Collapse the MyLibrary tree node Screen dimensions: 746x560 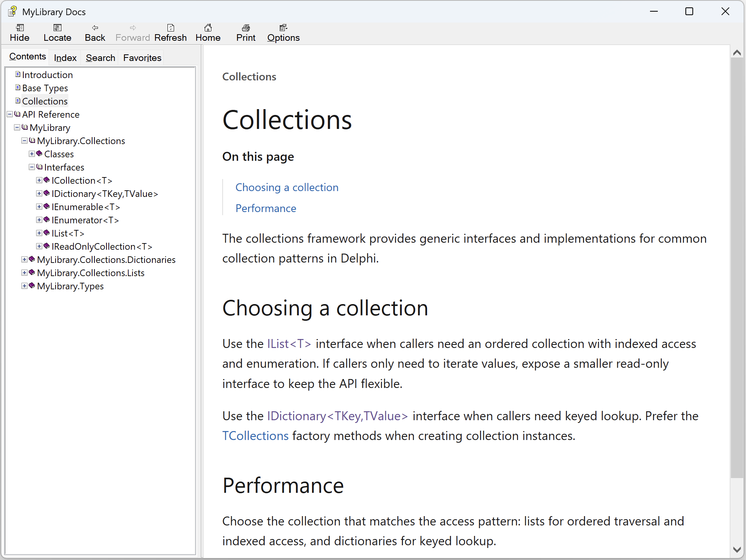click(17, 127)
